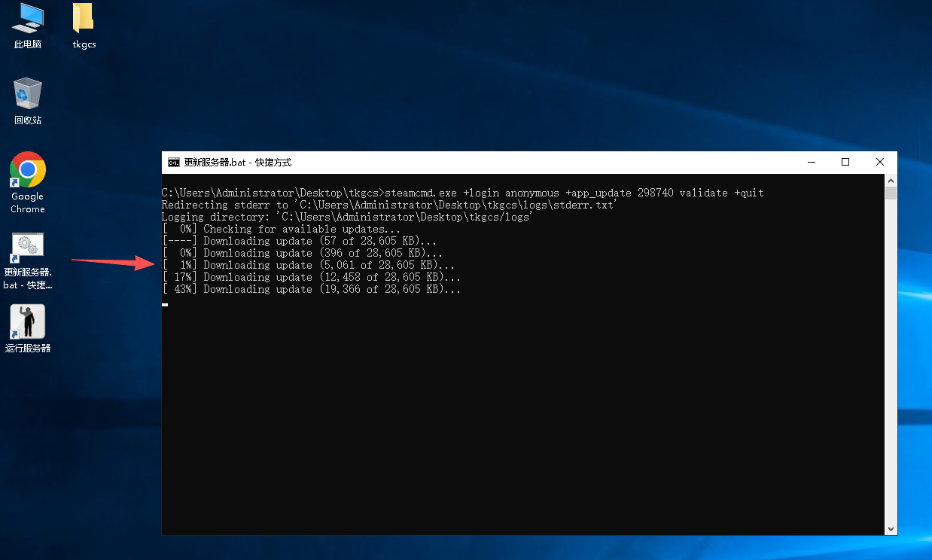Click the empty scrollbar track below thumb

[891, 361]
